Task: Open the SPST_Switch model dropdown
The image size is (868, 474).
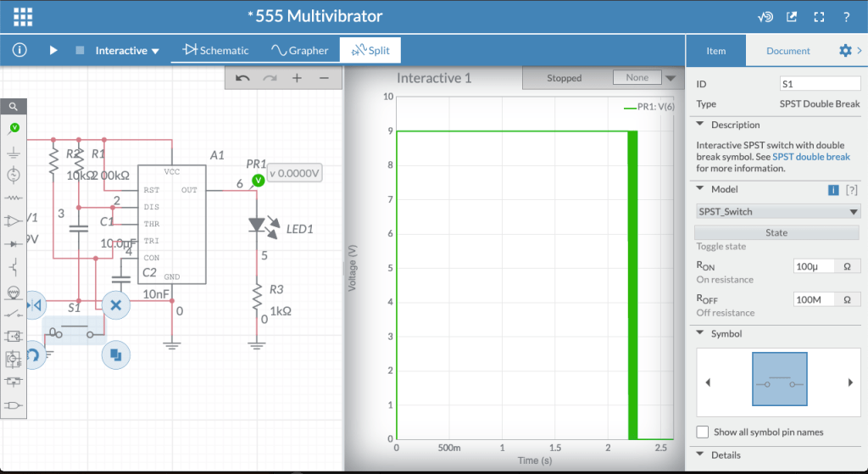Action: (x=776, y=211)
